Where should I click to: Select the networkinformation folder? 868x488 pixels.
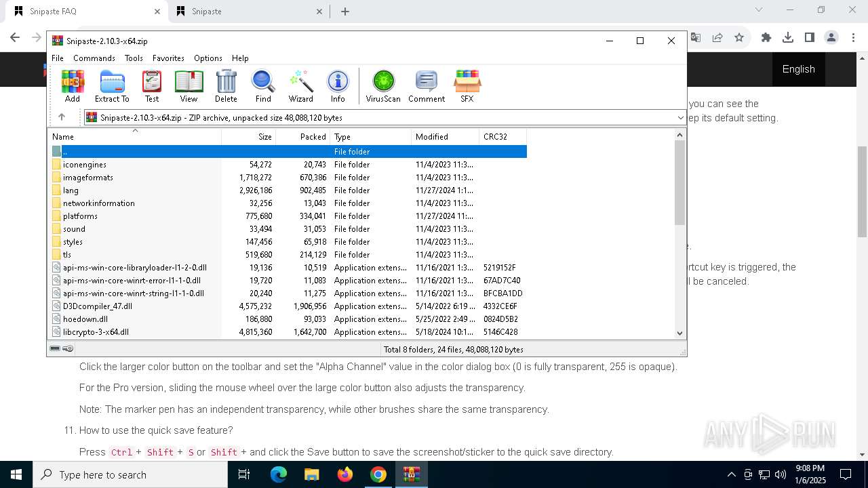pos(99,203)
